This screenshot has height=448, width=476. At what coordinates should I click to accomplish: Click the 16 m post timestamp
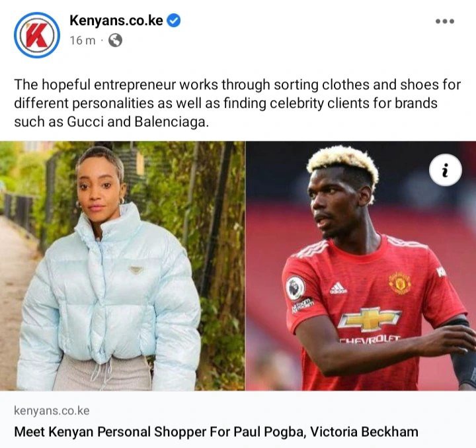tap(82, 40)
